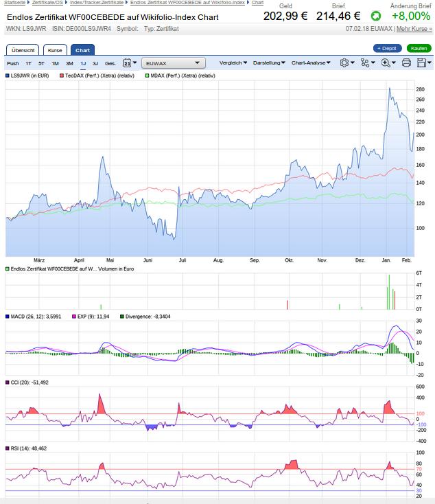Open the calendar date picker icon
435x504 pixels.
coord(126,63)
